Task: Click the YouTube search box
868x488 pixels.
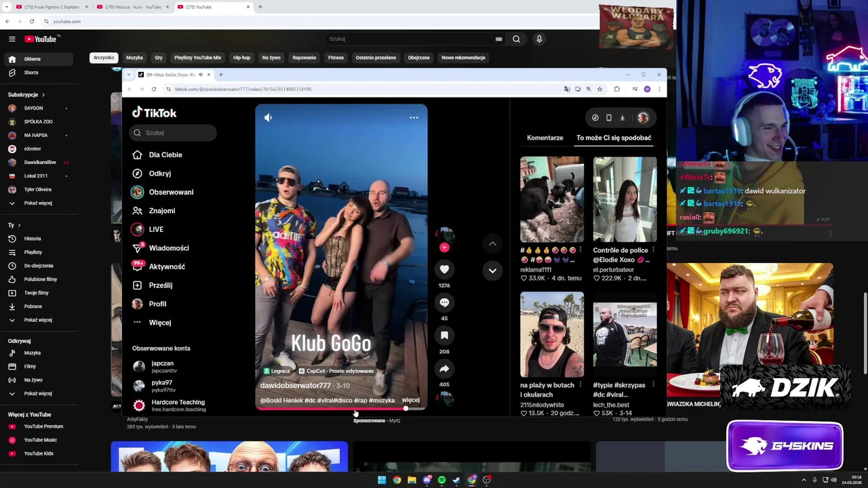Action: tap(410, 39)
